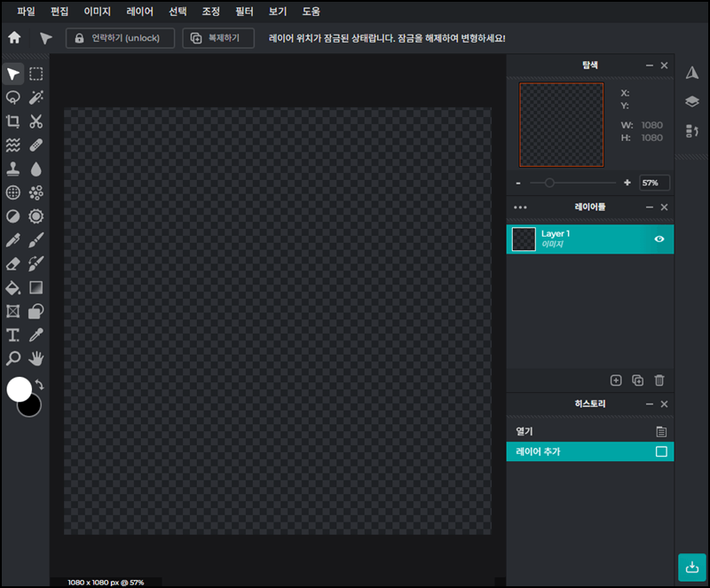Select the Text tool
This screenshot has height=588, width=710.
(13, 335)
